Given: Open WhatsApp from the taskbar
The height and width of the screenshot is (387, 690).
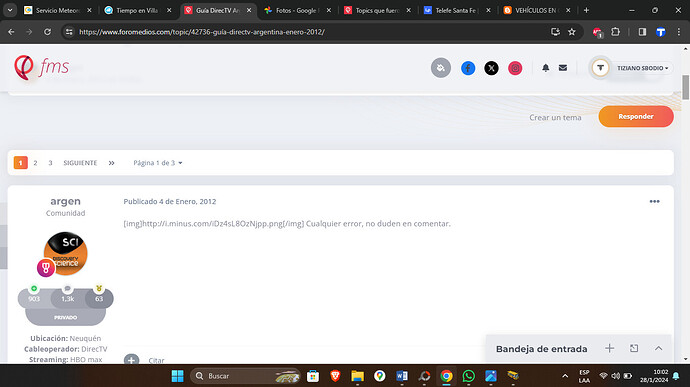Looking at the screenshot, I should click(x=469, y=376).
